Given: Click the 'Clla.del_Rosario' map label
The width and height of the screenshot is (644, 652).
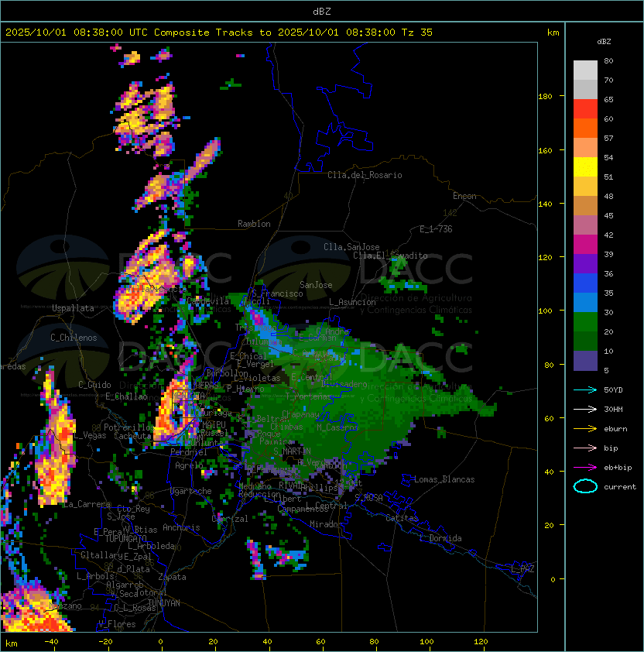Looking at the screenshot, I should [365, 175].
